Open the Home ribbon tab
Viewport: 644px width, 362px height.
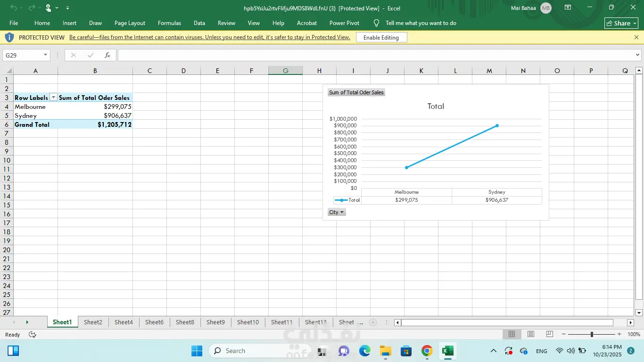[x=42, y=23]
